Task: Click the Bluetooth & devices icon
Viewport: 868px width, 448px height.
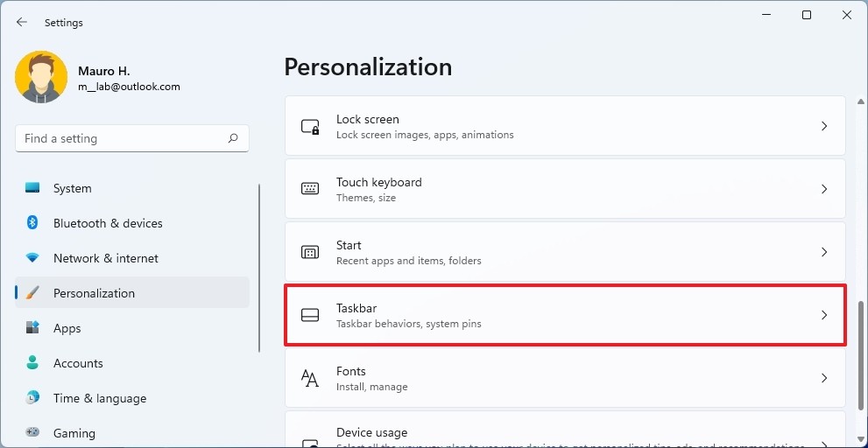Action: [x=32, y=223]
